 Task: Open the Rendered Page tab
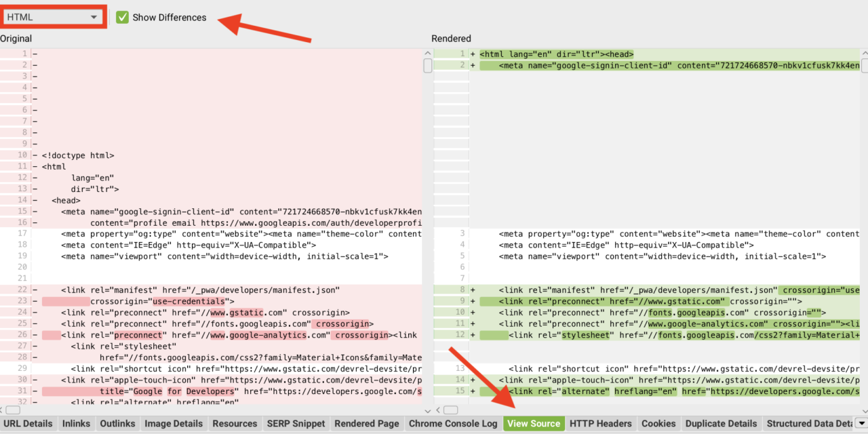[x=367, y=423]
